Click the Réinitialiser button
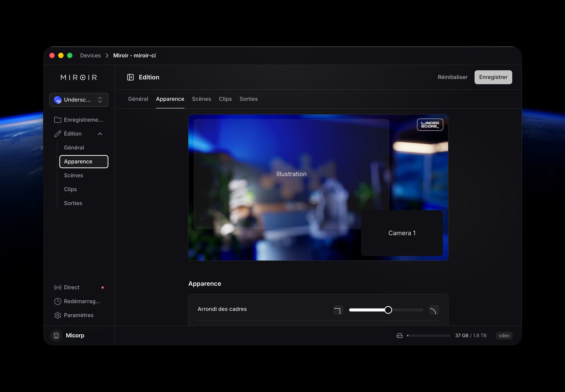The image size is (565, 392). coord(452,77)
